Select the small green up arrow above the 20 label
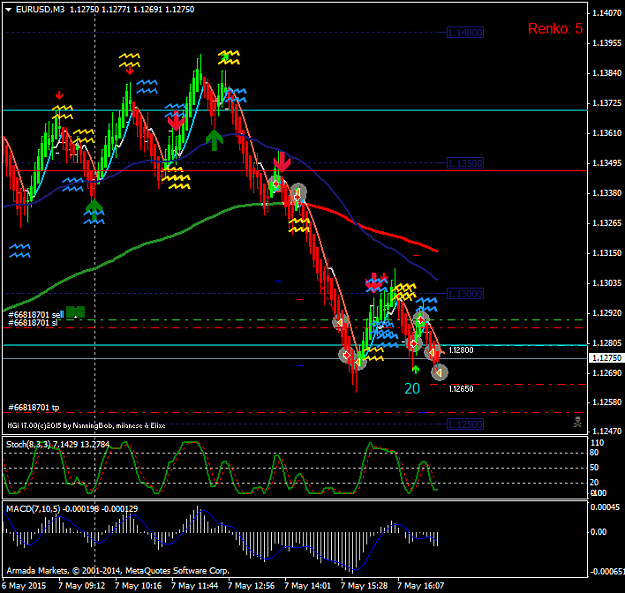The image size is (625, 593). (415, 369)
